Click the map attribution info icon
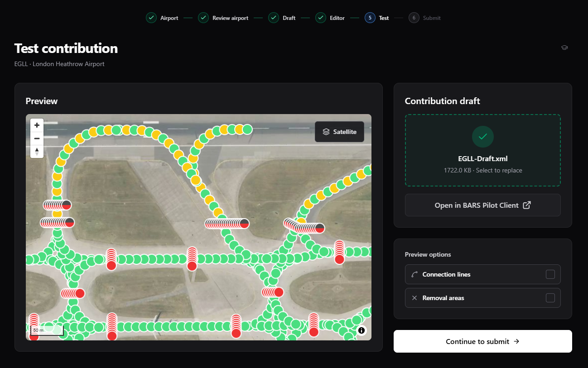The width and height of the screenshot is (588, 368). pos(361,330)
